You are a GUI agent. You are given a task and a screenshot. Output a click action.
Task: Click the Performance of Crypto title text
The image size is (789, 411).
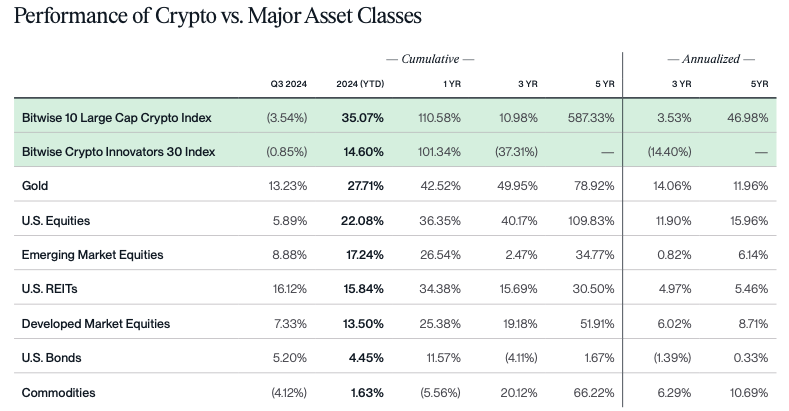click(x=218, y=17)
